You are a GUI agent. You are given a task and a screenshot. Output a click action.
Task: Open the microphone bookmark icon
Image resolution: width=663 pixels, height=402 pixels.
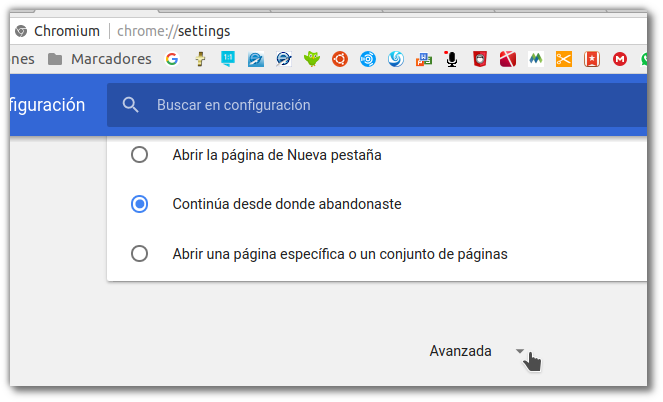[452, 59]
